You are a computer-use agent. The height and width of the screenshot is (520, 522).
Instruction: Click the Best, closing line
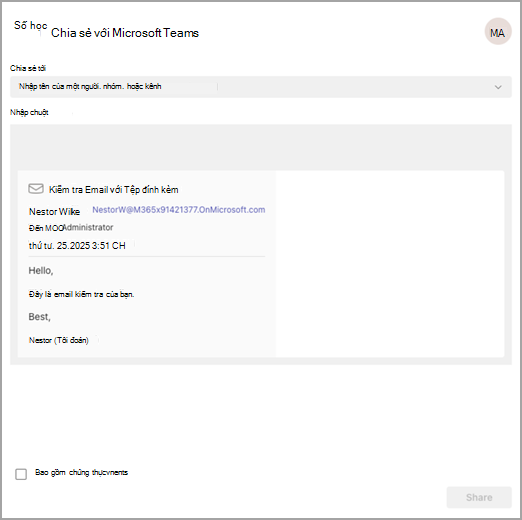point(39,317)
